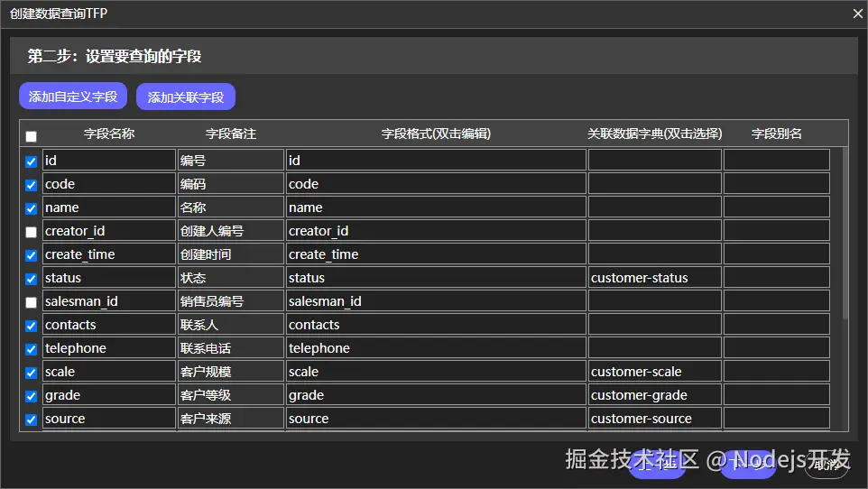Click the vertical scrollbar of the field table

845,234
